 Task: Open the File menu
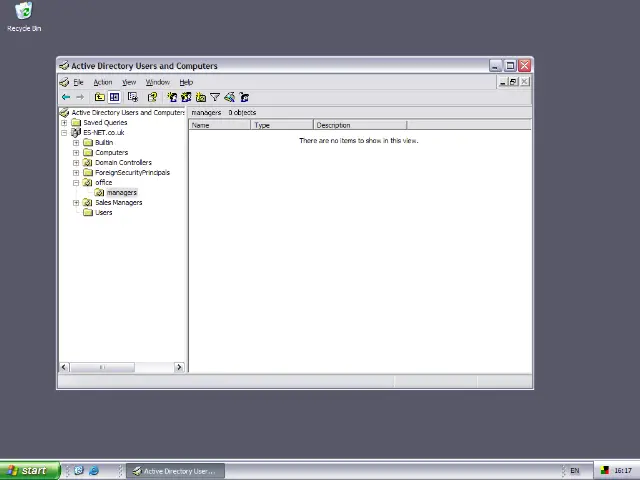(x=78, y=82)
